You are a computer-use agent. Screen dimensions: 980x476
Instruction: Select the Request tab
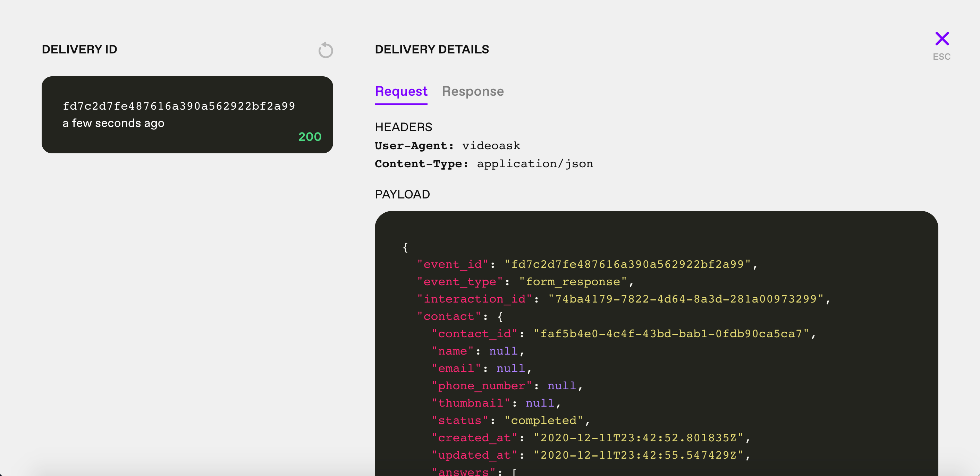[401, 91]
